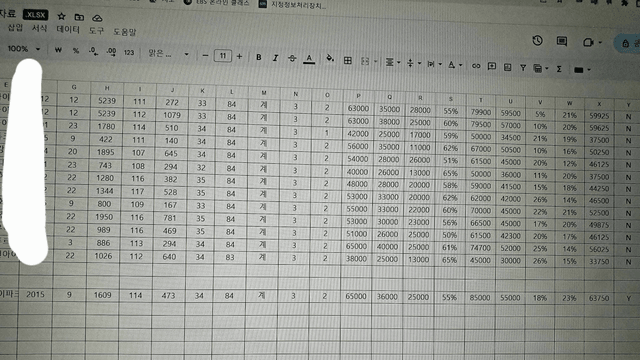Image resolution: width=640 pixels, height=360 pixels.
Task: Click cell with value 1895
Action: pos(106,152)
